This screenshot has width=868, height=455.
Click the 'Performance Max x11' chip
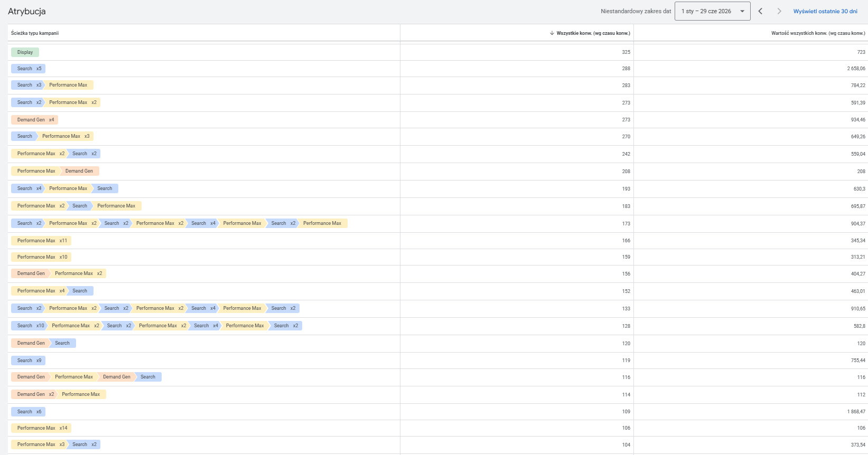point(41,241)
